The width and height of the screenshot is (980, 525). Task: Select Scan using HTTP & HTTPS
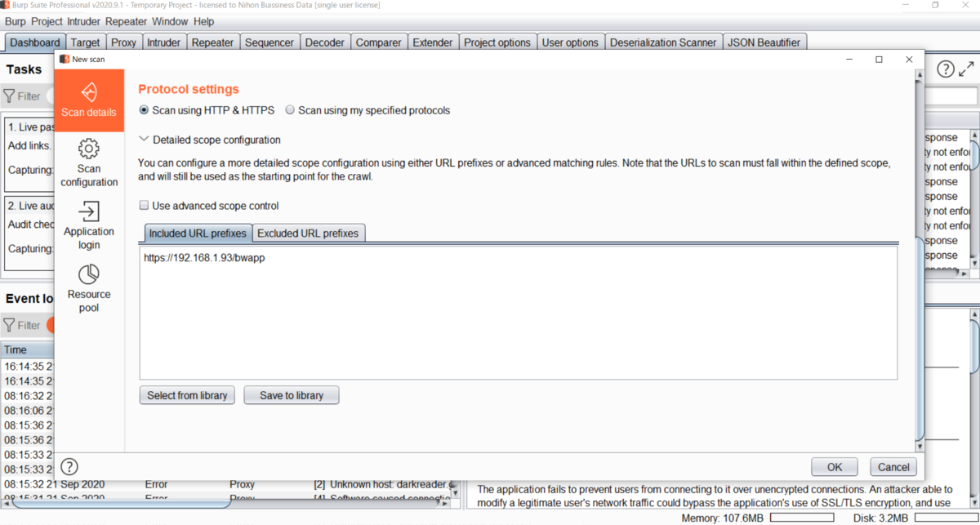[x=145, y=110]
